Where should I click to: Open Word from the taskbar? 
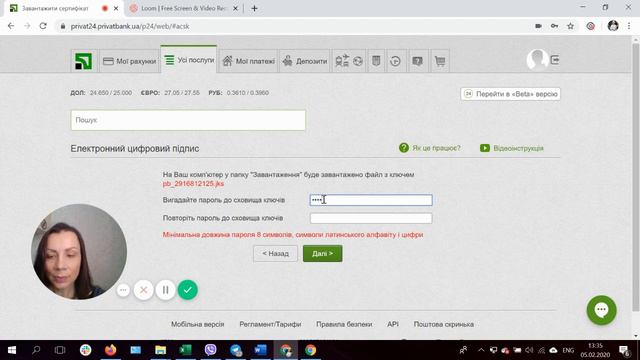(x=260, y=350)
